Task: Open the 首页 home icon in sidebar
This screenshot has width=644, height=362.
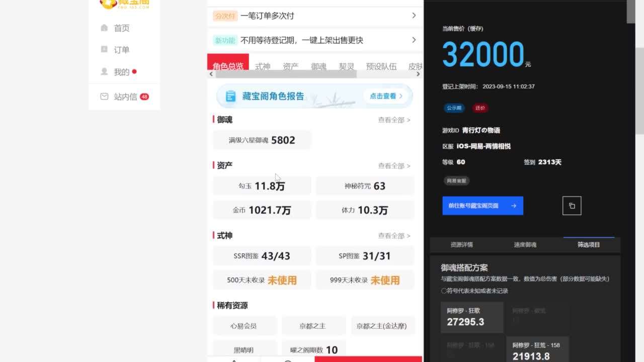Action: pyautogui.click(x=104, y=28)
